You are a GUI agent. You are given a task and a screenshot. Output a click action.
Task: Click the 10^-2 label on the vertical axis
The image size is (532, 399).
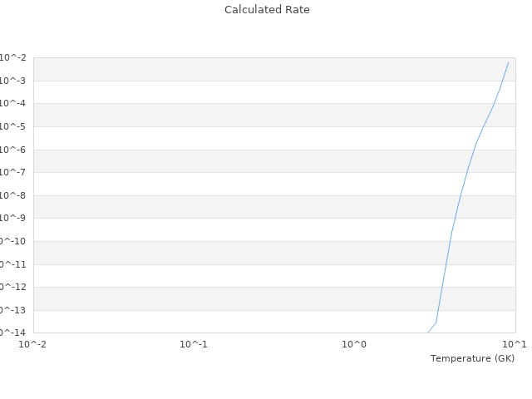12,57
